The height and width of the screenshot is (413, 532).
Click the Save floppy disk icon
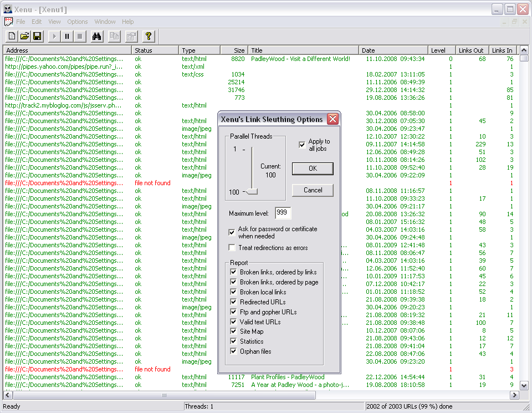coord(37,37)
